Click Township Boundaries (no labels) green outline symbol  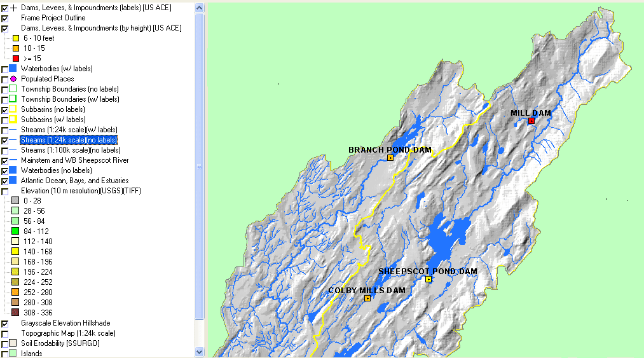13,89
